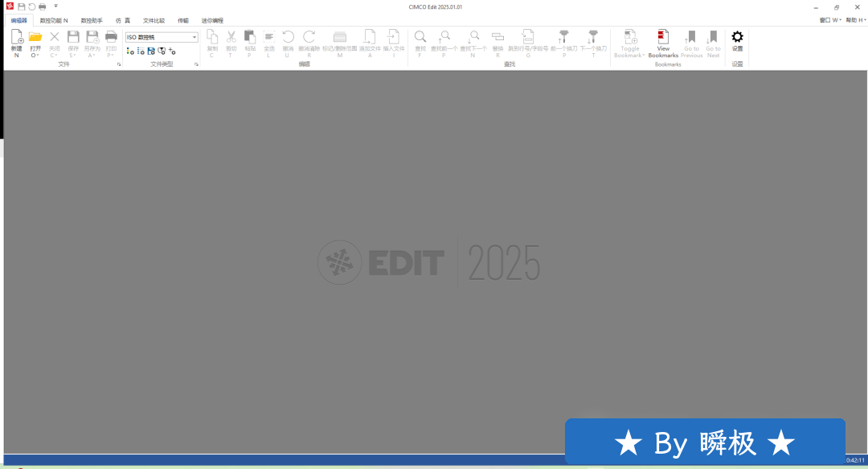Click the Insert file (插入文件) icon

point(393,38)
